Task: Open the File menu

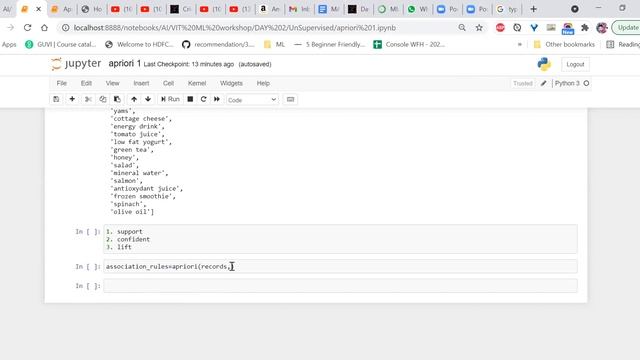Action: tap(62, 83)
